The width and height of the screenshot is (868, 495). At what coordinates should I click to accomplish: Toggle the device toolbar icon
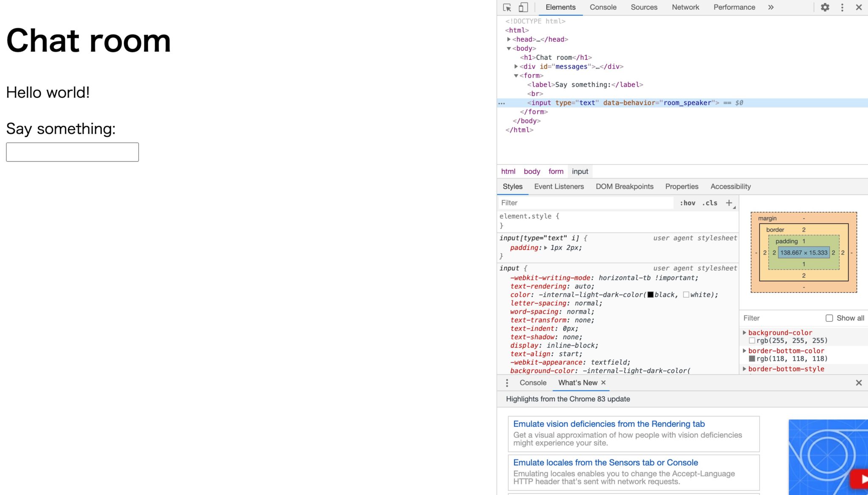point(522,7)
